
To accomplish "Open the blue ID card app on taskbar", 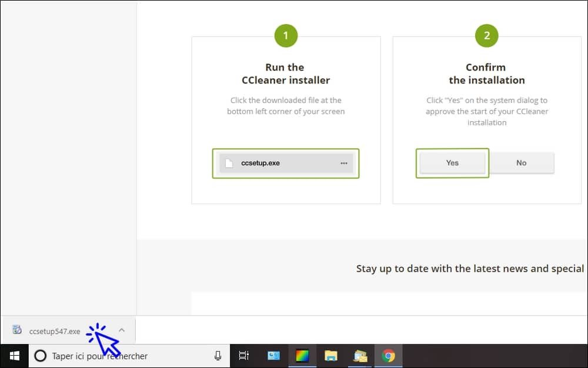I will tap(273, 356).
